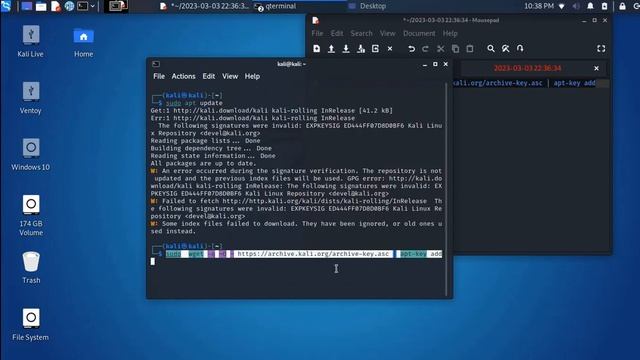The image size is (640, 360).
Task: Open Mousepad Document menu
Action: [419, 33]
